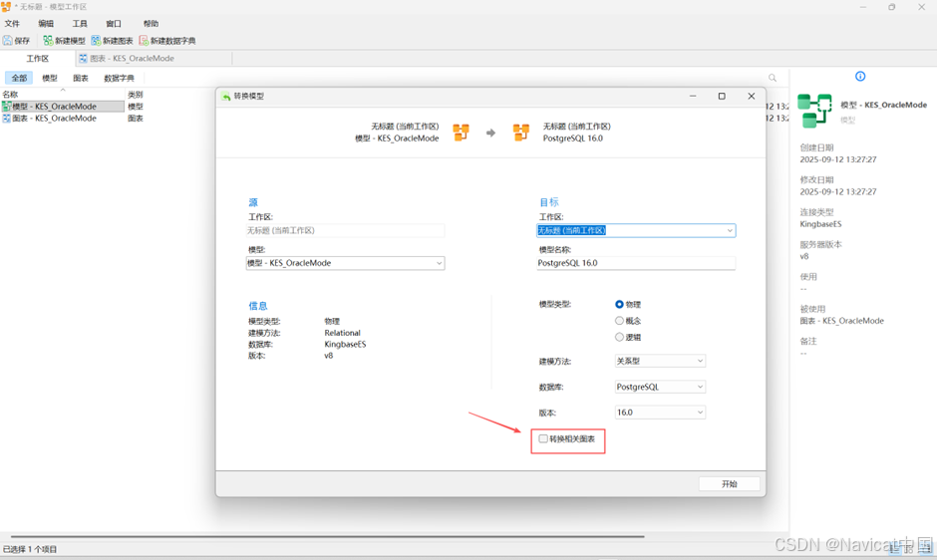Image resolution: width=937 pixels, height=560 pixels.
Task: Click the horizontal scrollbar at bottom
Action: [x=328, y=537]
